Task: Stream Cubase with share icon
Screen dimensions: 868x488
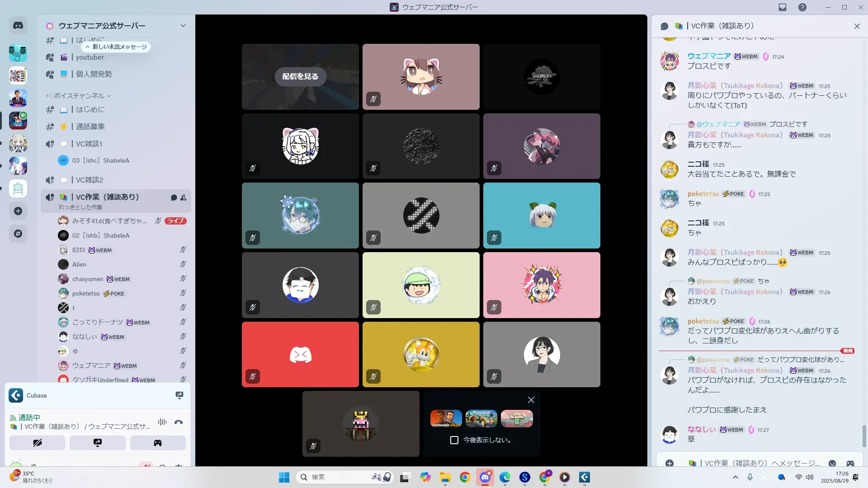Action: pyautogui.click(x=179, y=395)
